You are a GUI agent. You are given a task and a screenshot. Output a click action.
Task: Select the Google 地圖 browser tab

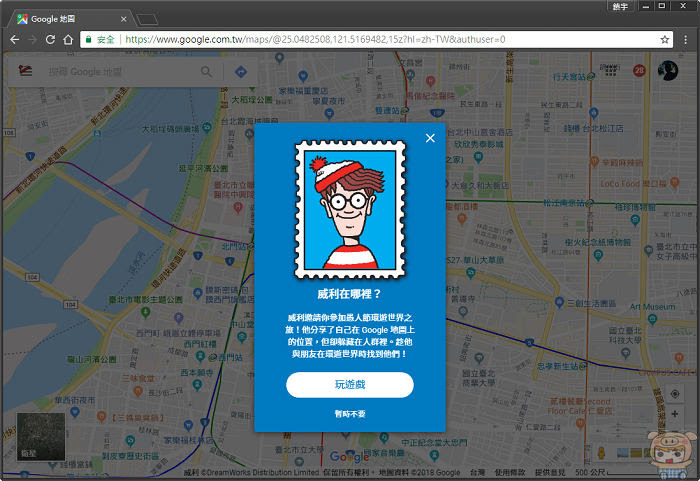(x=71, y=19)
